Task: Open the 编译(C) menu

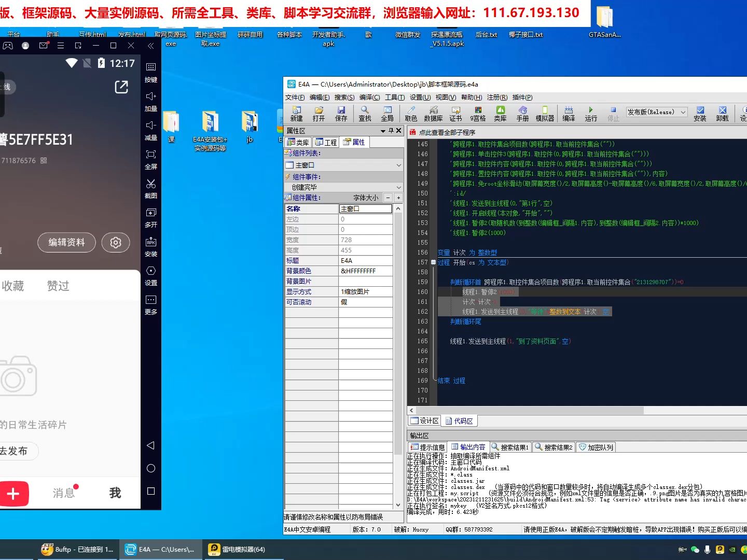Action: tap(369, 97)
